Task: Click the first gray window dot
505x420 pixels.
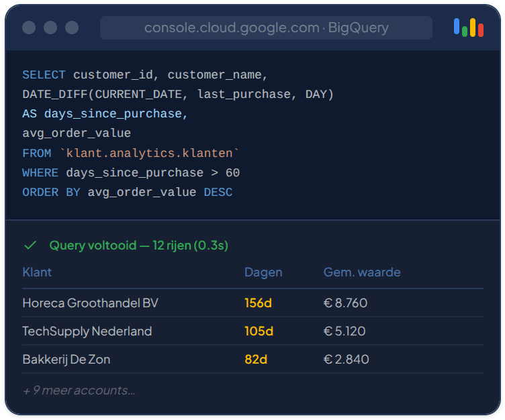Action: (x=29, y=28)
